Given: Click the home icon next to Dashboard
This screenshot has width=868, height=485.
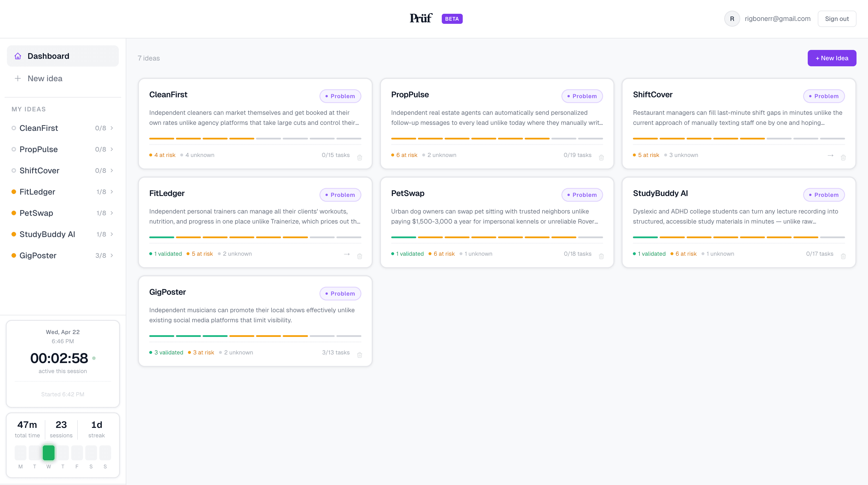Looking at the screenshot, I should point(18,56).
